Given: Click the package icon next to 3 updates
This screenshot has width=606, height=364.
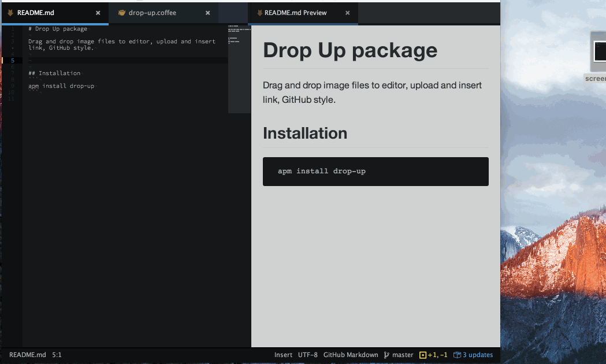Looking at the screenshot, I should 457,355.
